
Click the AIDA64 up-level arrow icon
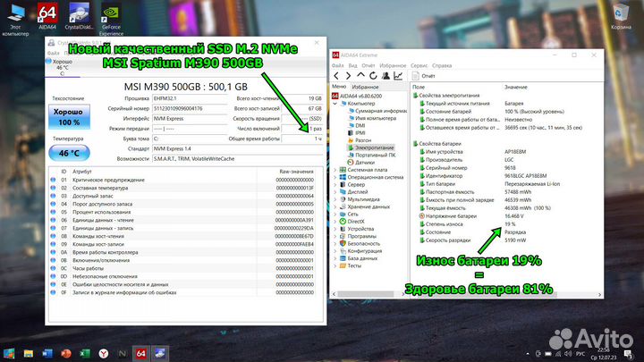pyautogui.click(x=360, y=75)
